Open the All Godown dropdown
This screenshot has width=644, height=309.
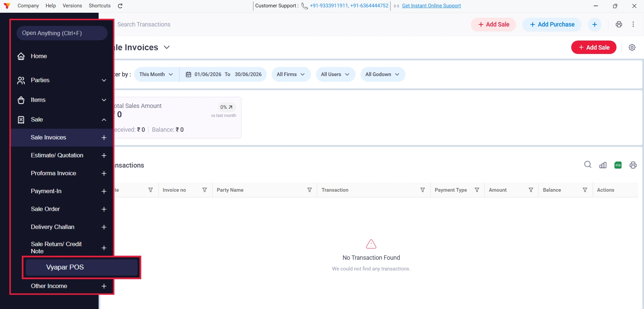point(382,74)
